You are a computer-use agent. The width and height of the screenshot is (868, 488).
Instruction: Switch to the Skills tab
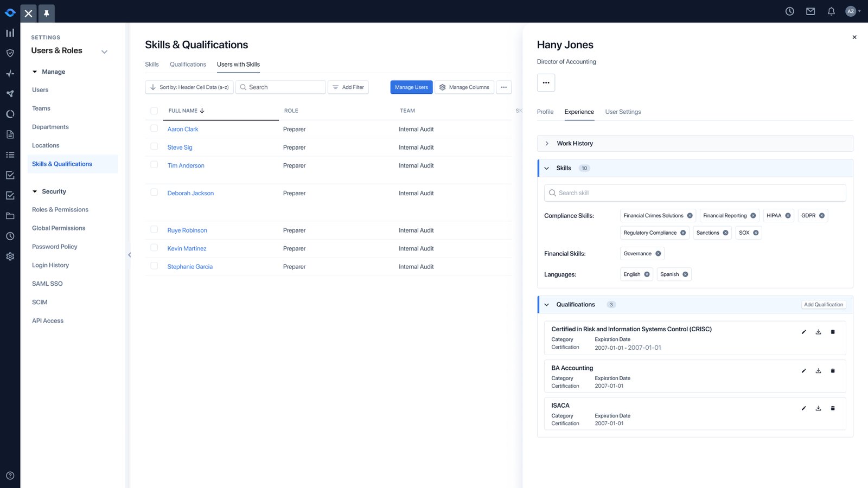(152, 65)
